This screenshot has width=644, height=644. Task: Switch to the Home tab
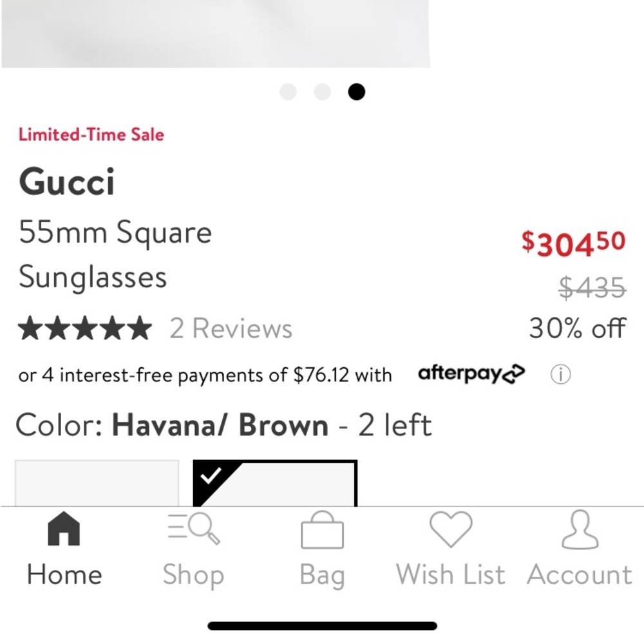tap(62, 551)
